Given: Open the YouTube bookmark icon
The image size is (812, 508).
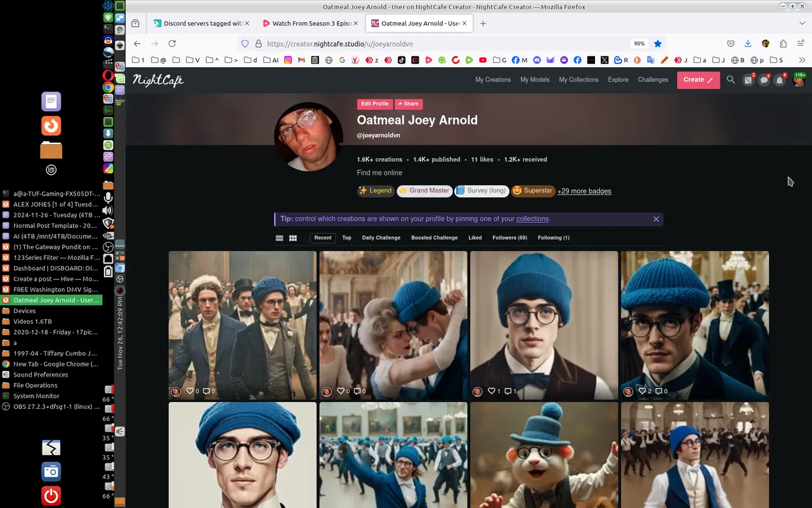Looking at the screenshot, I should point(483,60).
